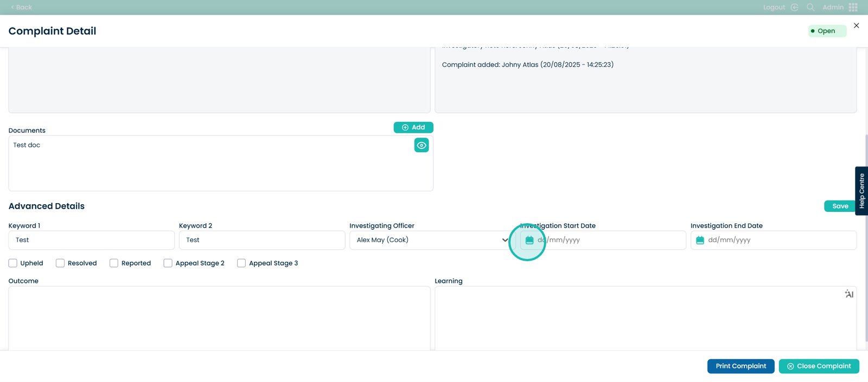Open the Investigation Start Date calendar icon
The width and height of the screenshot is (868, 382).
tap(529, 240)
